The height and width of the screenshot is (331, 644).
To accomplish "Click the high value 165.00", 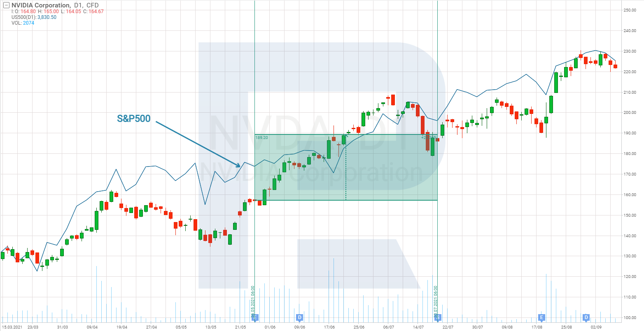I will click(x=51, y=12).
